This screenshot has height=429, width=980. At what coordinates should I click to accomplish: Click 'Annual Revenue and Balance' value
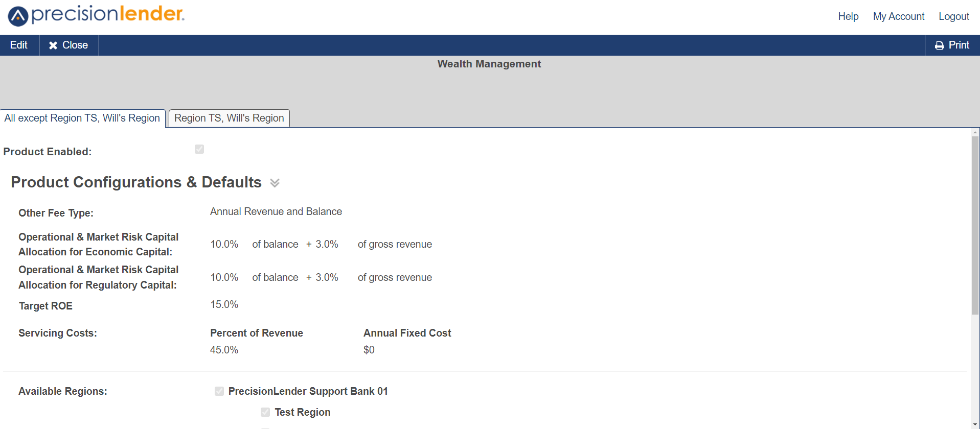276,211
